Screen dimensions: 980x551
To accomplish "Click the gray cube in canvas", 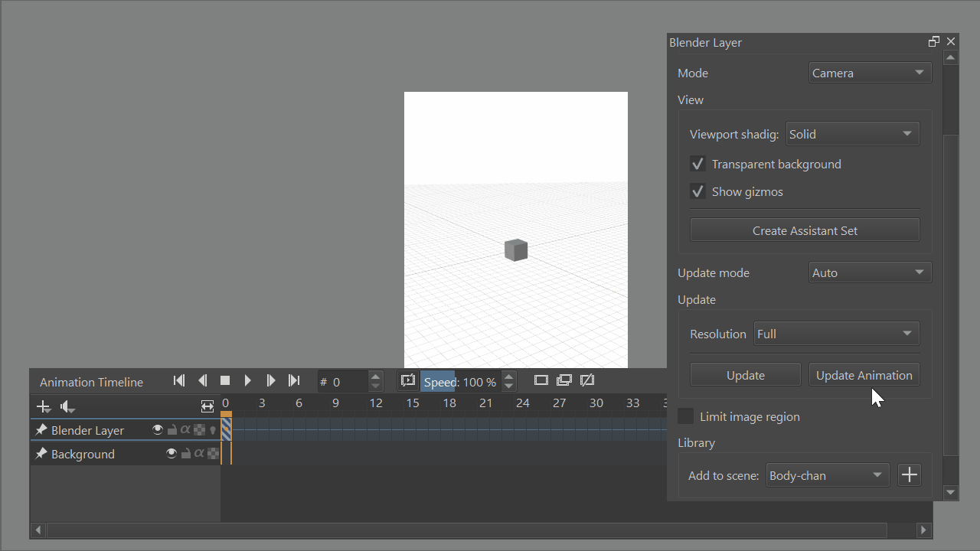I will (x=516, y=249).
